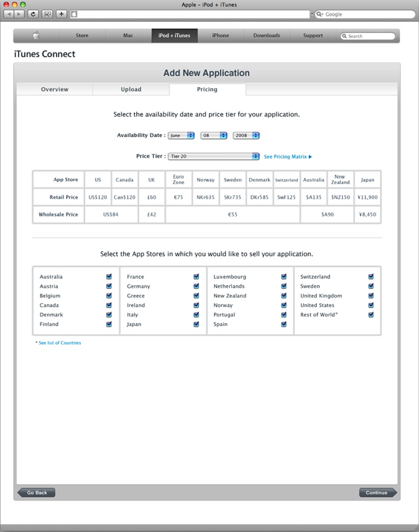The image size is (419, 532).
Task: Switch to the Overview tab
Action: [x=54, y=89]
